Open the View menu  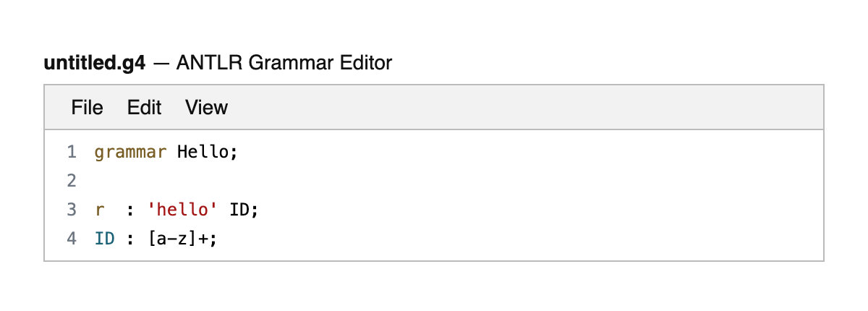(206, 108)
